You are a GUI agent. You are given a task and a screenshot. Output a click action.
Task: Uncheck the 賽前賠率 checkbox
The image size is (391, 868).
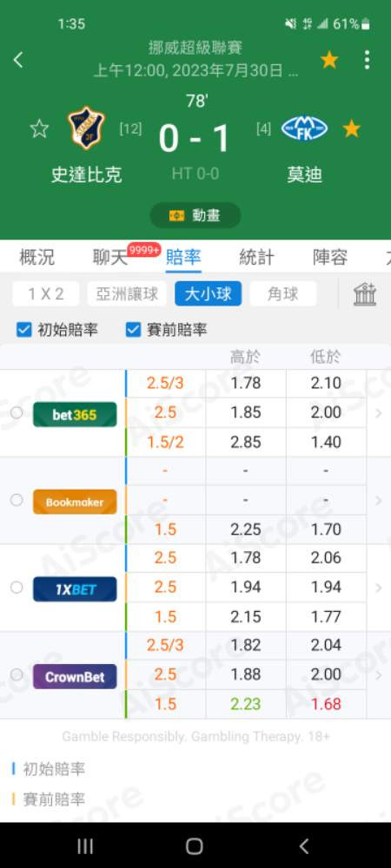click(134, 331)
